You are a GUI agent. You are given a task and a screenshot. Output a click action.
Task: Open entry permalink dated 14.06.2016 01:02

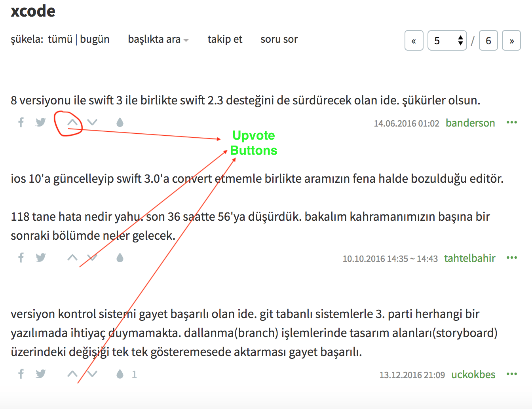point(407,123)
